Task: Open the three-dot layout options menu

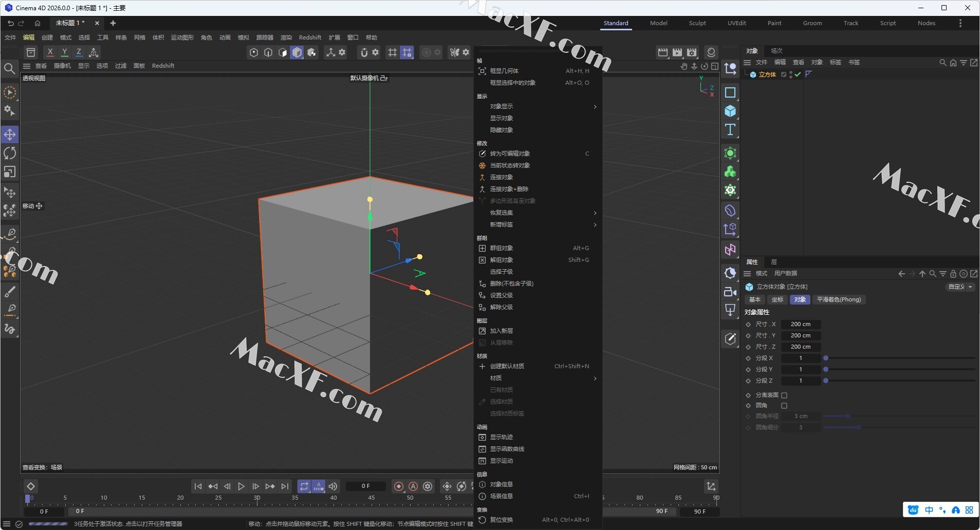Action: (960, 23)
